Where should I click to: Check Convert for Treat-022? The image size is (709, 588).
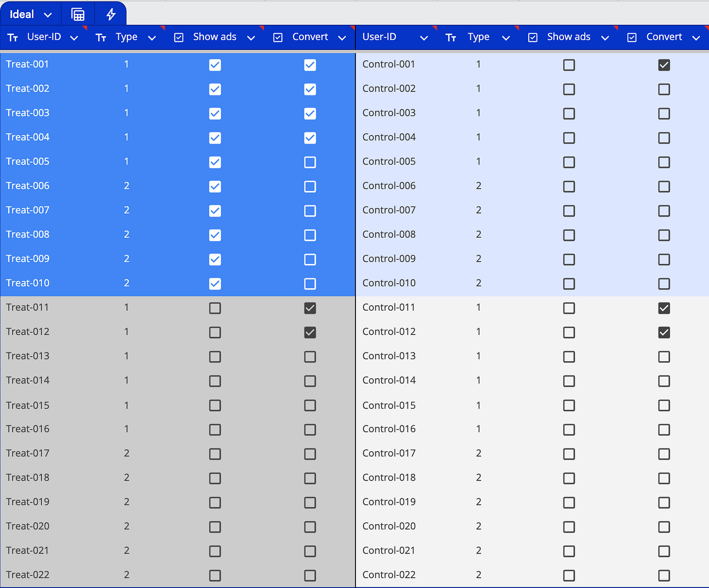[310, 575]
